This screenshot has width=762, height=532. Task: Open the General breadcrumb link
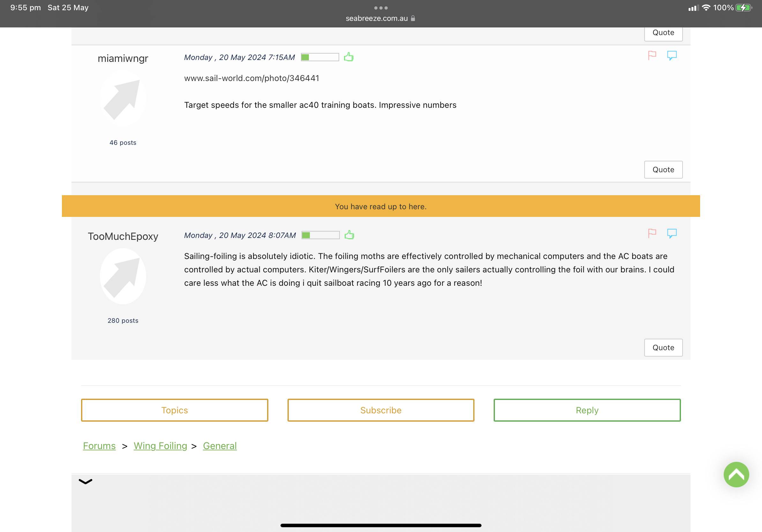pyautogui.click(x=220, y=446)
